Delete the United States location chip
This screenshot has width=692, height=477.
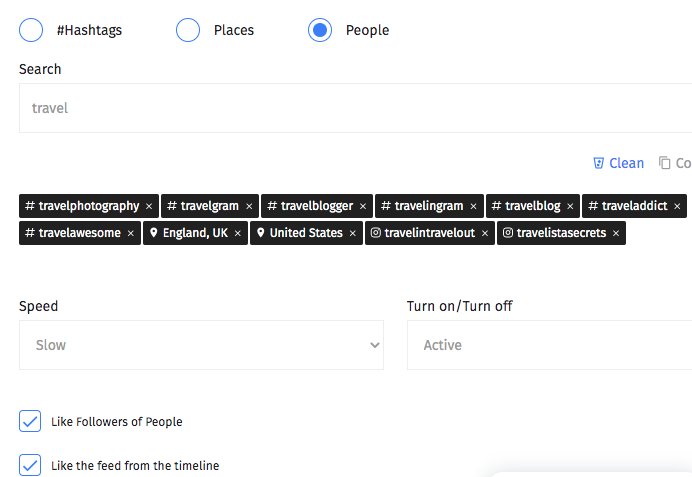tap(352, 233)
